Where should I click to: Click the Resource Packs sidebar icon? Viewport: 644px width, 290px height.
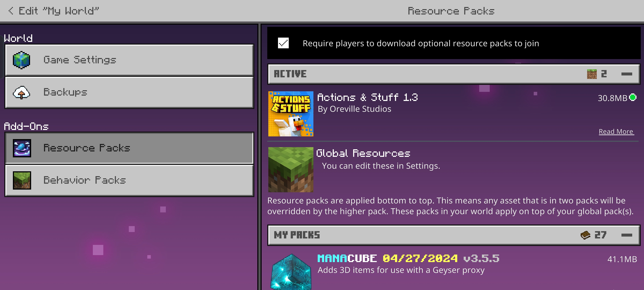point(22,148)
